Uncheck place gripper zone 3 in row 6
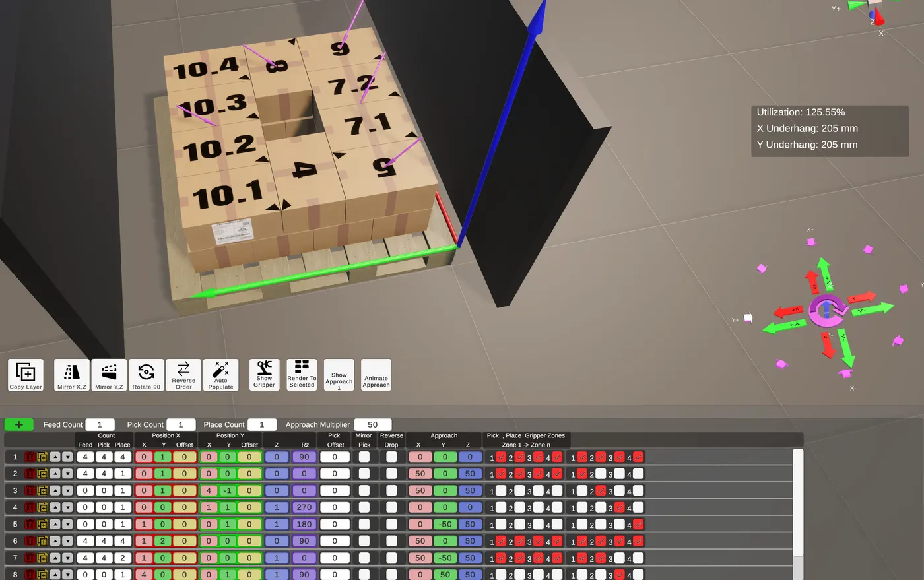Viewport: 924px width, 580px height. coord(619,541)
